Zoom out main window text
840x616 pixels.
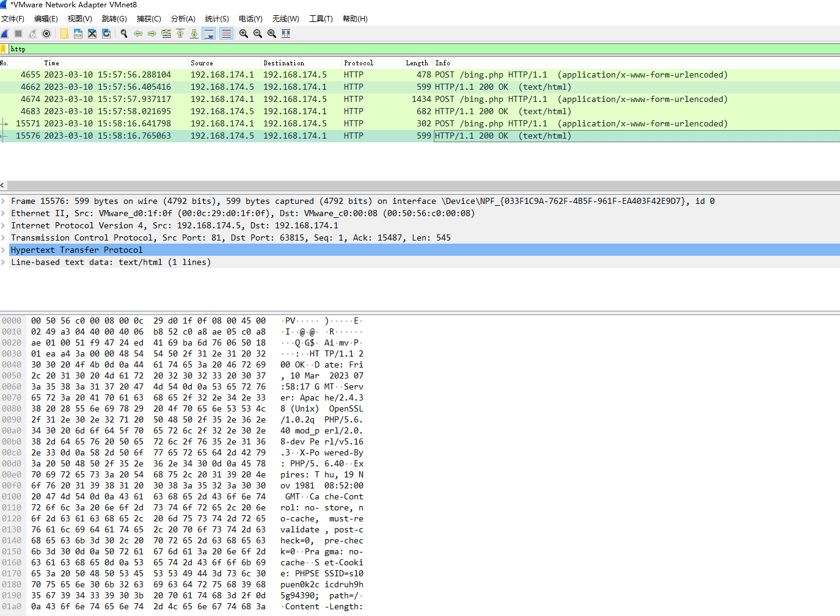pos(258,34)
